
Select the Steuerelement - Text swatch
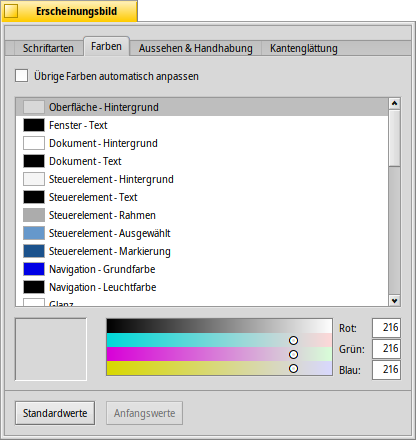pos(34,197)
